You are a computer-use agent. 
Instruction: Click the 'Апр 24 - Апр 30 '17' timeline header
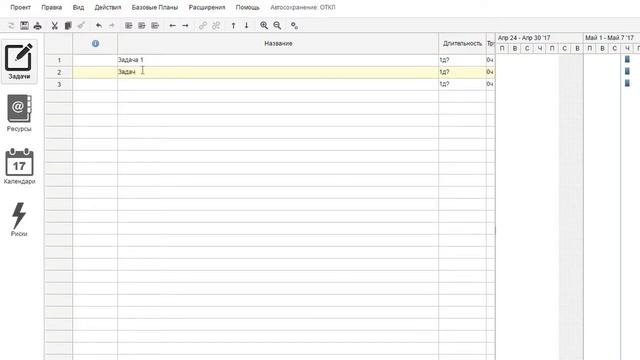coord(540,38)
